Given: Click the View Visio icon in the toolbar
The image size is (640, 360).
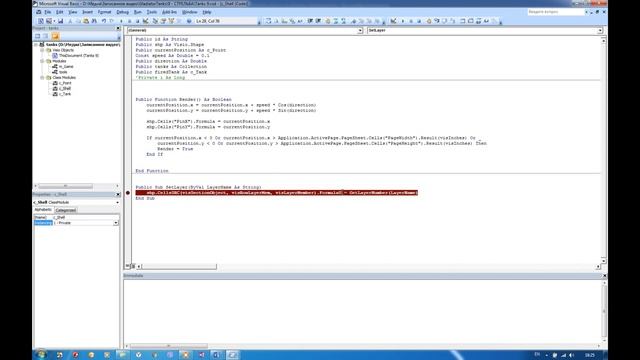Looking at the screenshot, I should (40, 21).
